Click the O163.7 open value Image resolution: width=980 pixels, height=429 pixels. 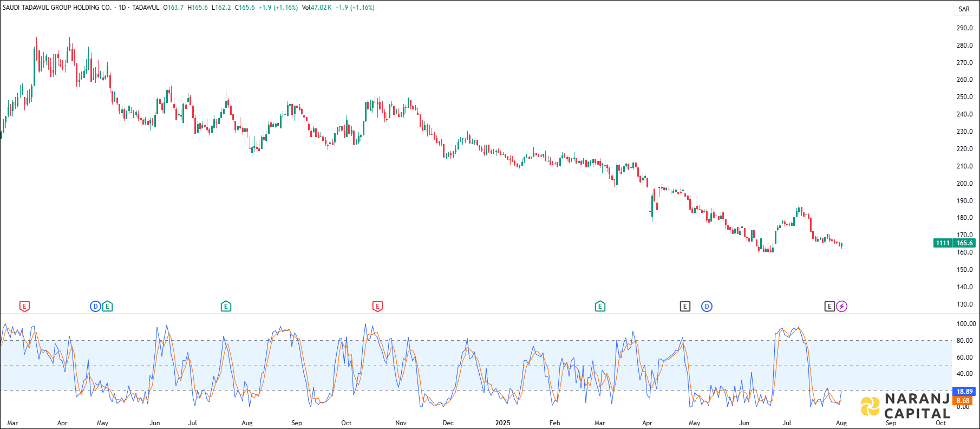[173, 8]
